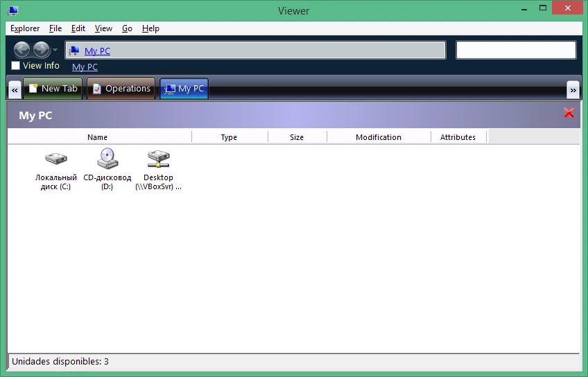Select the Локальный диск (C:) drive icon
The image size is (588, 377).
point(56,158)
